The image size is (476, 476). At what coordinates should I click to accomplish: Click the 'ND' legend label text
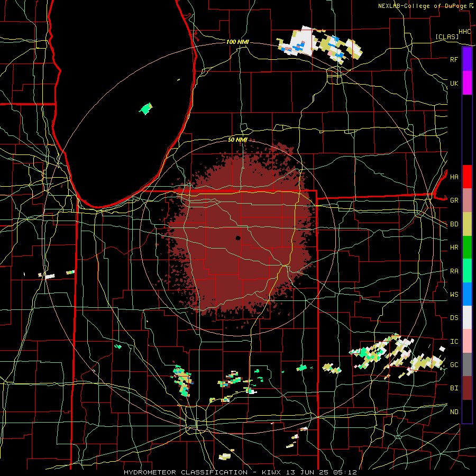(x=454, y=412)
